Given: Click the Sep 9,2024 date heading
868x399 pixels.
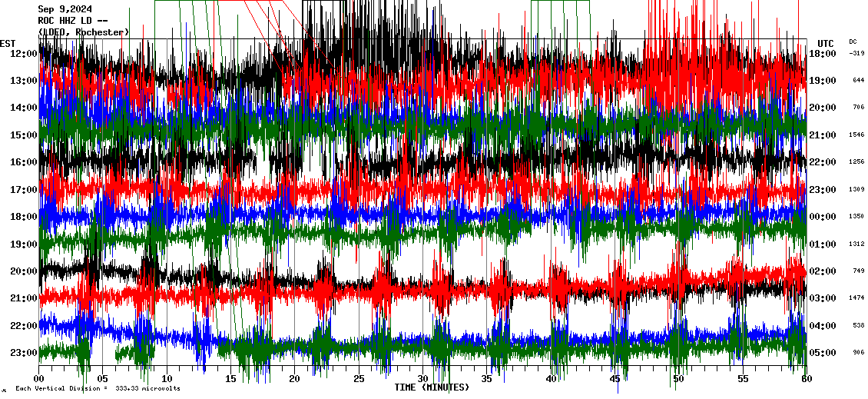Looking at the screenshot, I should 70,9.
